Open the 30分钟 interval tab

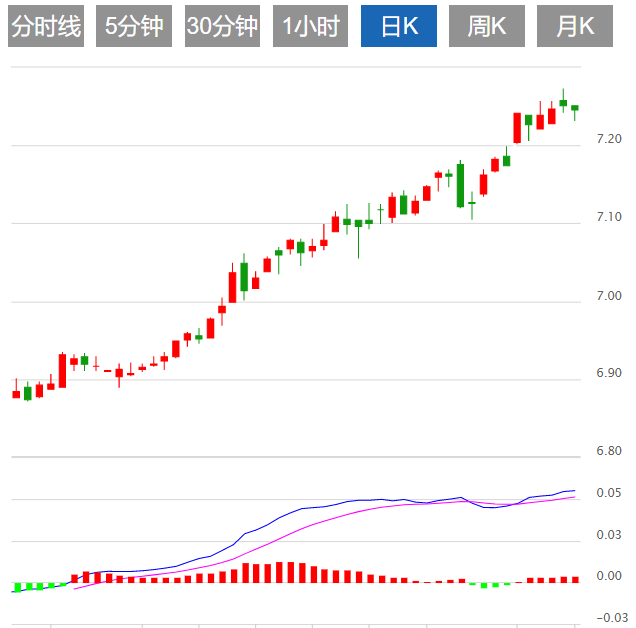[x=221, y=26]
